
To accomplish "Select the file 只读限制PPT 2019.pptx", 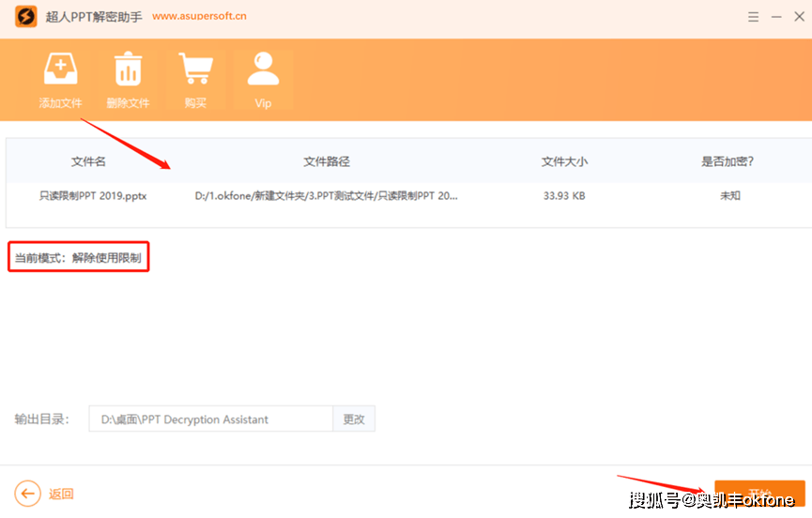I will (x=92, y=196).
